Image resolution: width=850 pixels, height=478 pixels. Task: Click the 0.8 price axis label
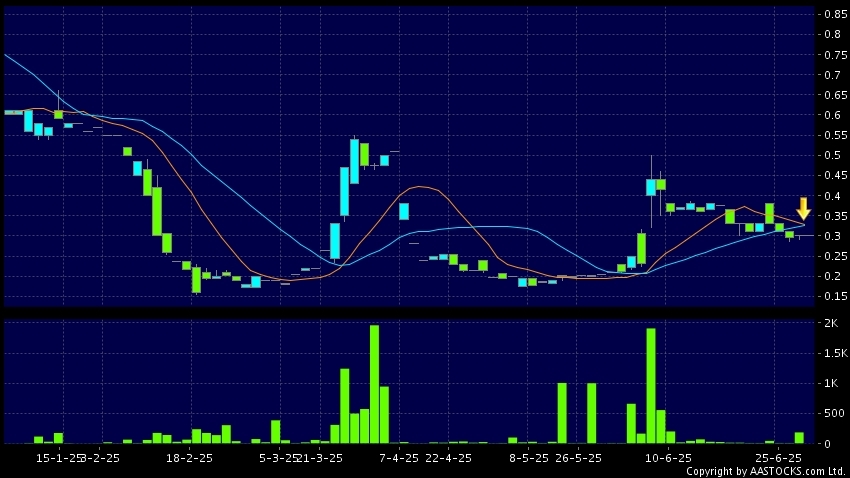(x=832, y=35)
